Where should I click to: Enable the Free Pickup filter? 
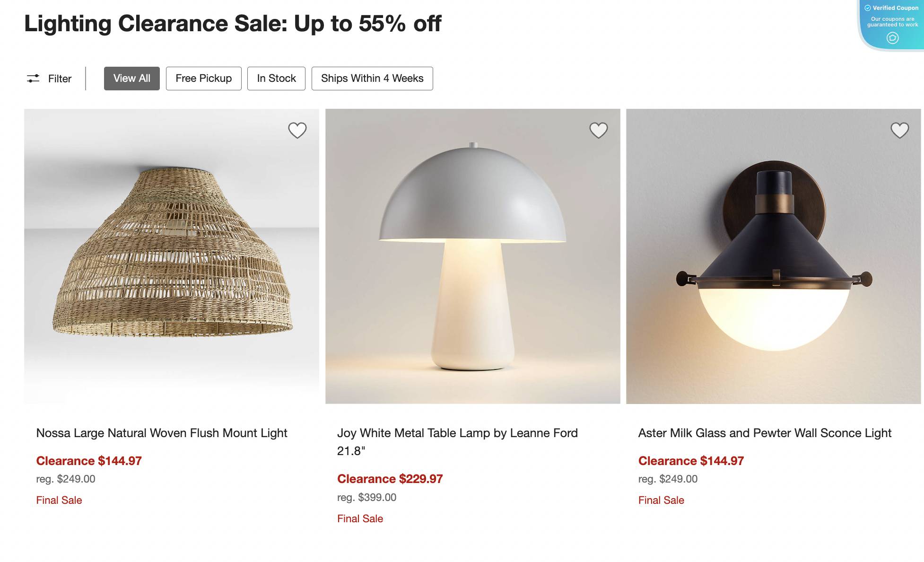point(203,79)
